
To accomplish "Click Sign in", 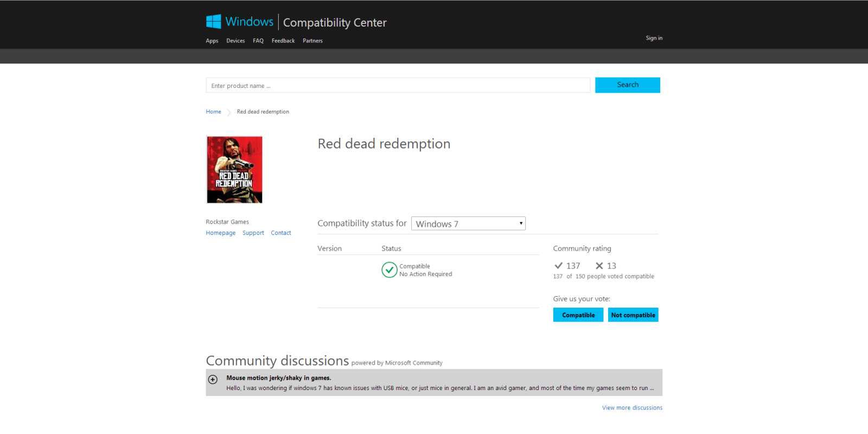I will pos(654,38).
